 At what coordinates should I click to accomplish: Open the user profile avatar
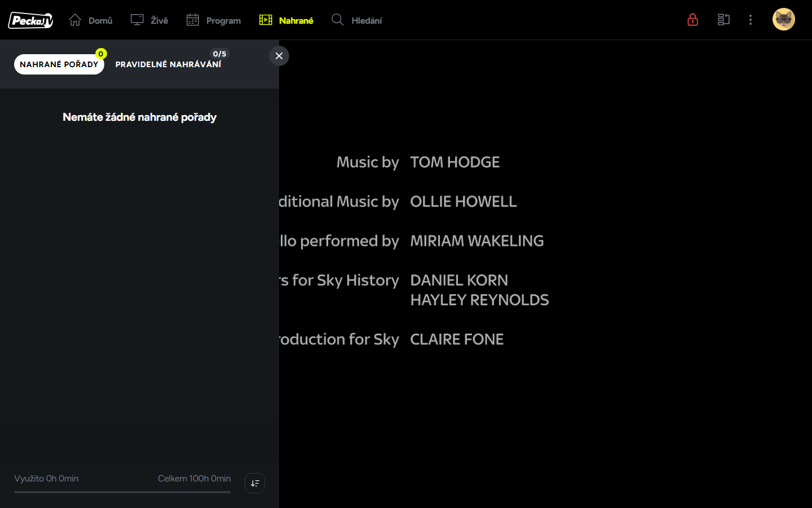[783, 19]
